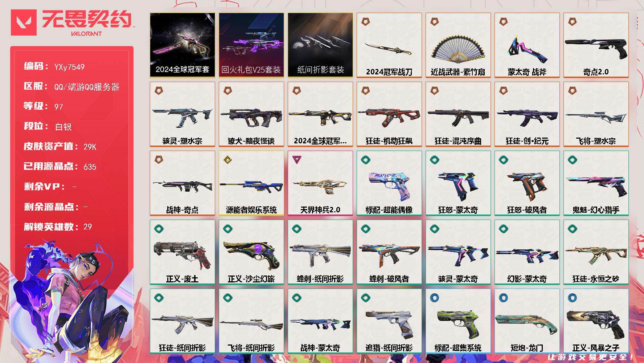Select the 回火礼包V25套装 bundle card
The image size is (644, 363).
(251, 45)
